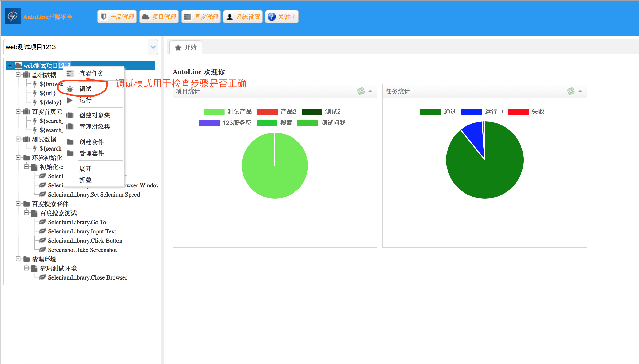Viewport: 639px width, 364px height.
Task: Toggle 测试产品 legend in project chart
Action: coord(239,112)
